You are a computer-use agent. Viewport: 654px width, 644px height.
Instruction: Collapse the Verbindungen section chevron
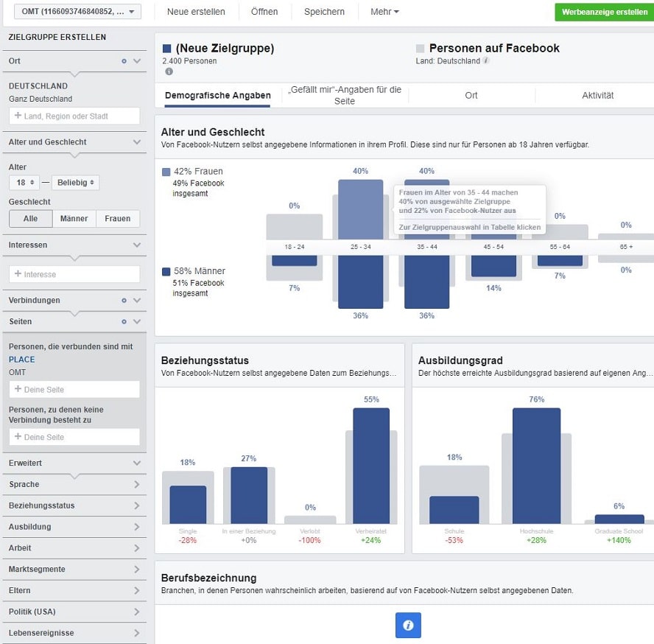[x=137, y=301]
